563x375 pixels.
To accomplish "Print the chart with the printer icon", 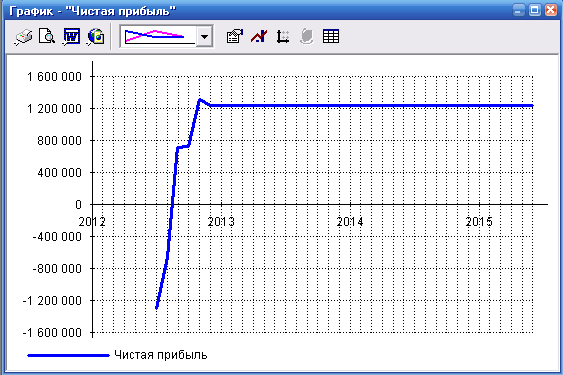I will pyautogui.click(x=23, y=37).
